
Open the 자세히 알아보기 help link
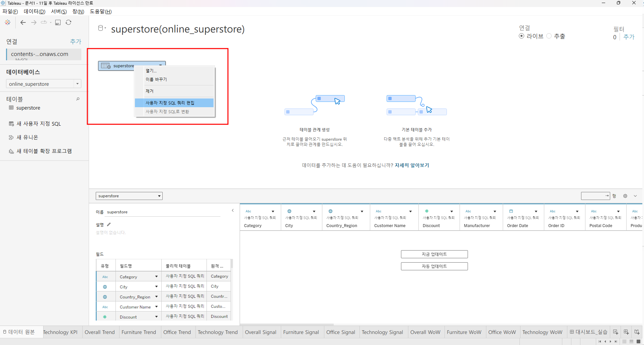[412, 165]
